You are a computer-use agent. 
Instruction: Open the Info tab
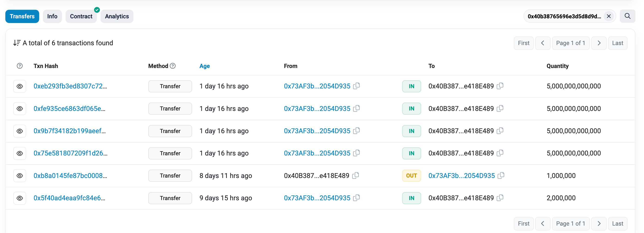click(52, 16)
